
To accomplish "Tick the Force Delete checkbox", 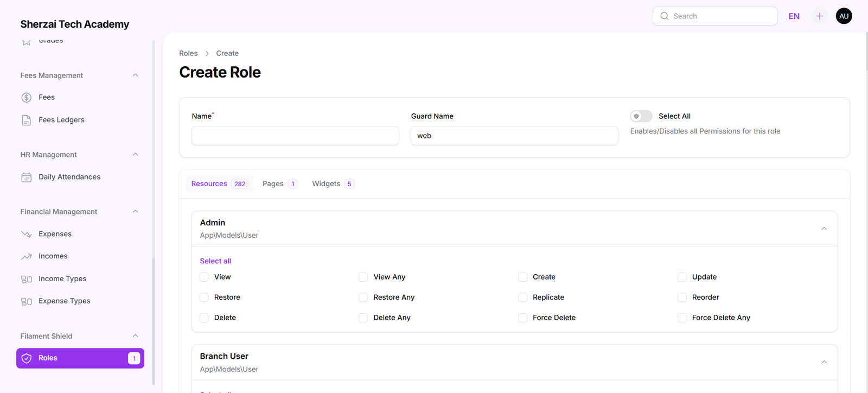I will 523,318.
